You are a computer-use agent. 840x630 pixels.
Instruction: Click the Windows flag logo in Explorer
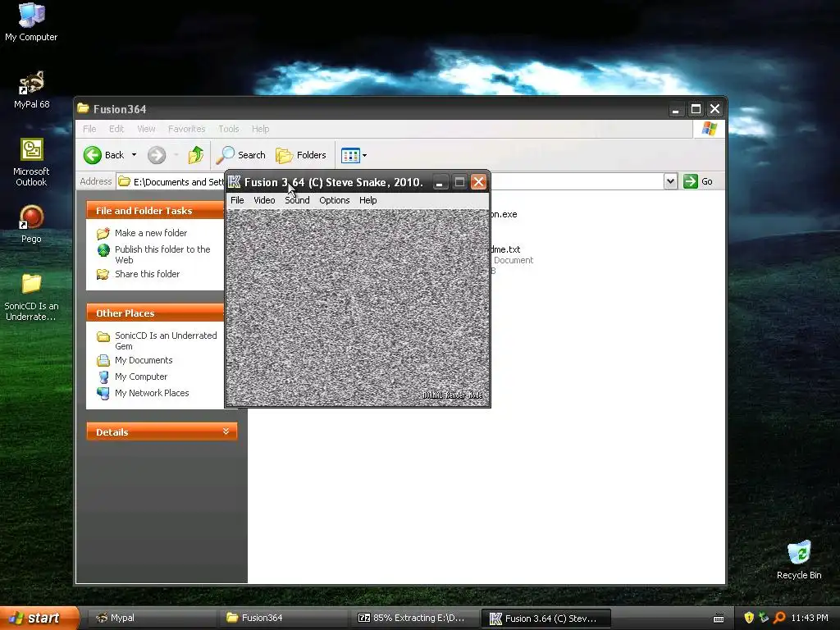tap(710, 129)
